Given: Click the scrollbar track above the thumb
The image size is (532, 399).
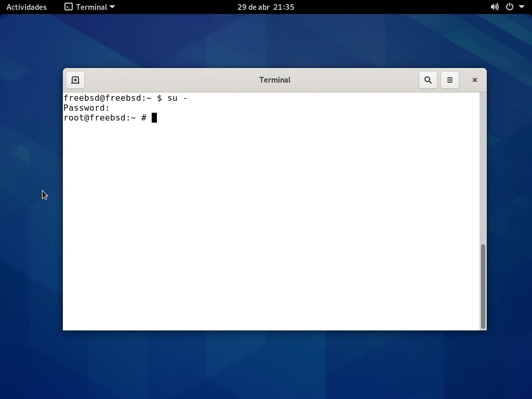Looking at the screenshot, I should tap(483, 166).
